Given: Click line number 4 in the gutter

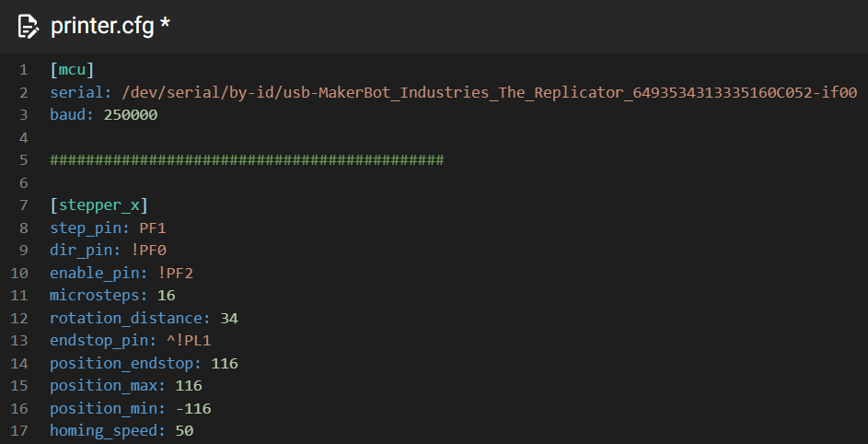Looking at the screenshot, I should click(x=23, y=137).
